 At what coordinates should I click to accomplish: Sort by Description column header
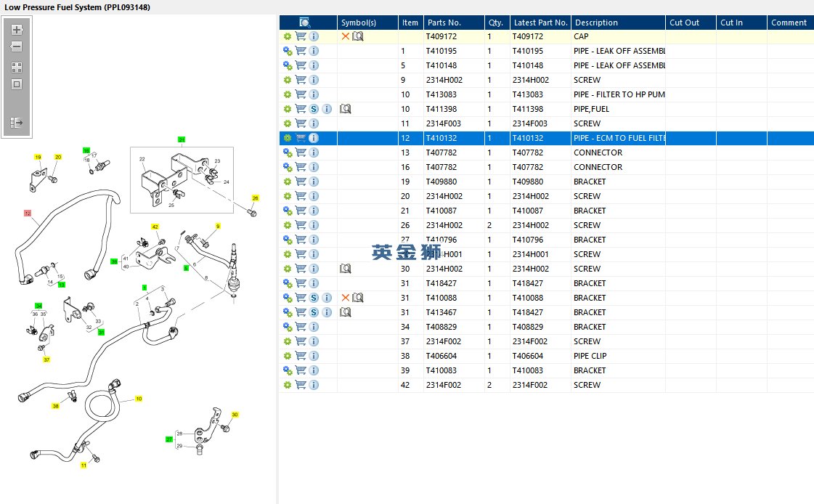tap(618, 23)
